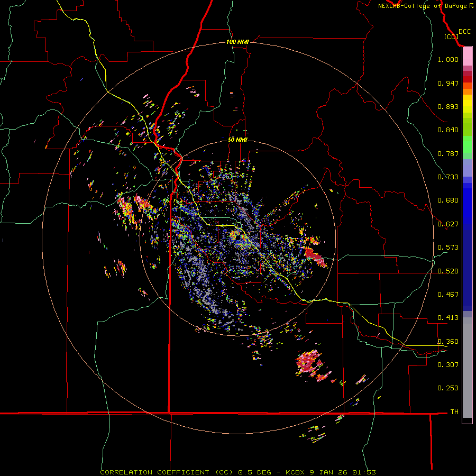Click the 0.573 scale value
The width and height of the screenshot is (476, 476).
pyautogui.click(x=448, y=248)
